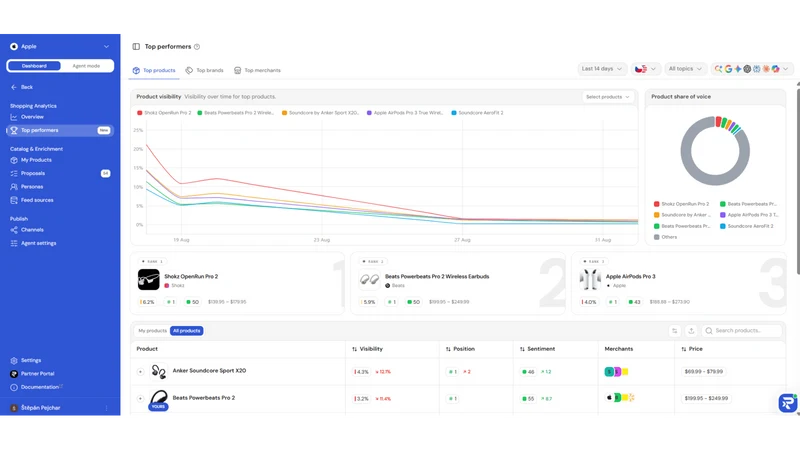Click Anker Soundcore Sport X20 merchant icons
The width and height of the screenshot is (800, 450).
[x=616, y=372]
